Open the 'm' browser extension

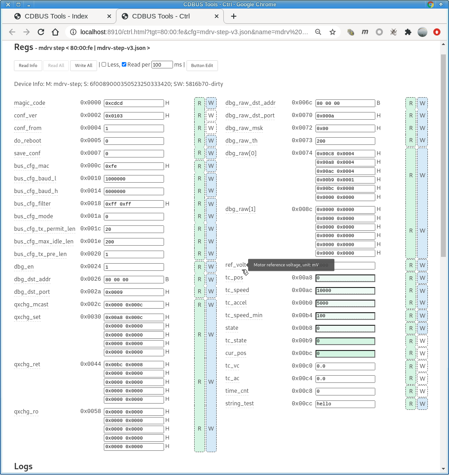tap(365, 32)
